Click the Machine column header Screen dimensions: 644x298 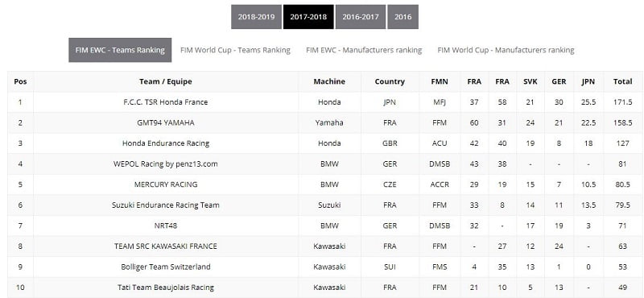click(329, 81)
